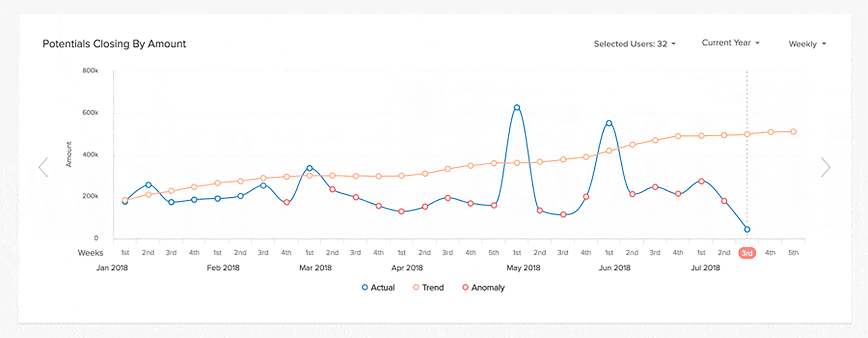Click the Mar 2018 month label
This screenshot has width=868, height=338.
(315, 268)
